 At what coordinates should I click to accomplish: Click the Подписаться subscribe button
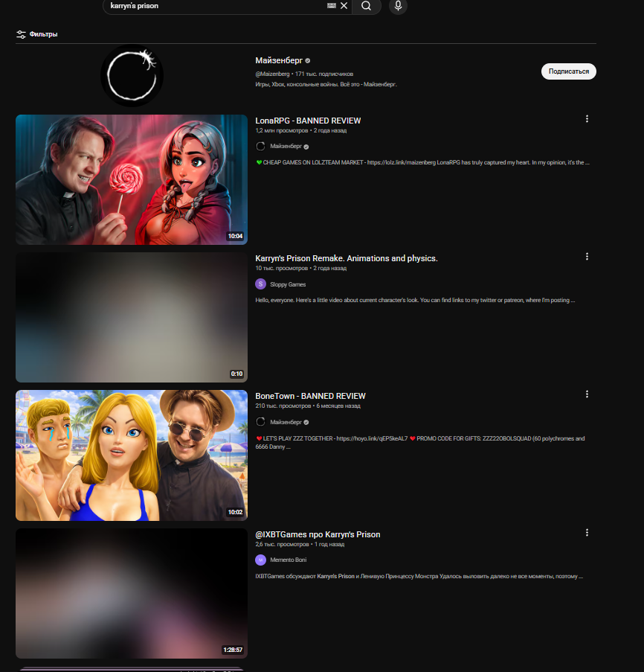click(569, 71)
